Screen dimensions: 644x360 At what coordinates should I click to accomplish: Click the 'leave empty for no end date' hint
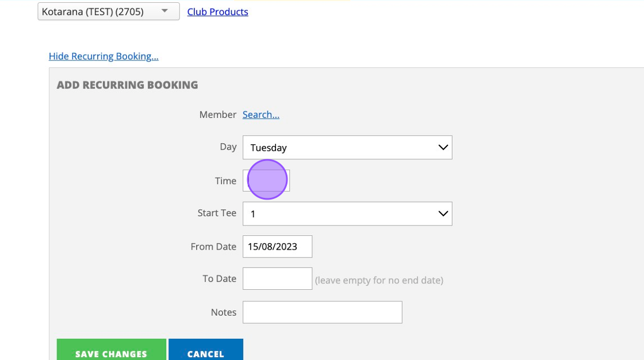379,281
